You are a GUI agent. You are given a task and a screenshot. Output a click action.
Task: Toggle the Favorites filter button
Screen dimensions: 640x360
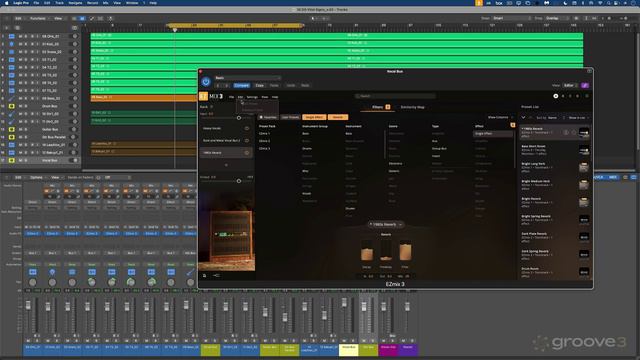click(268, 117)
